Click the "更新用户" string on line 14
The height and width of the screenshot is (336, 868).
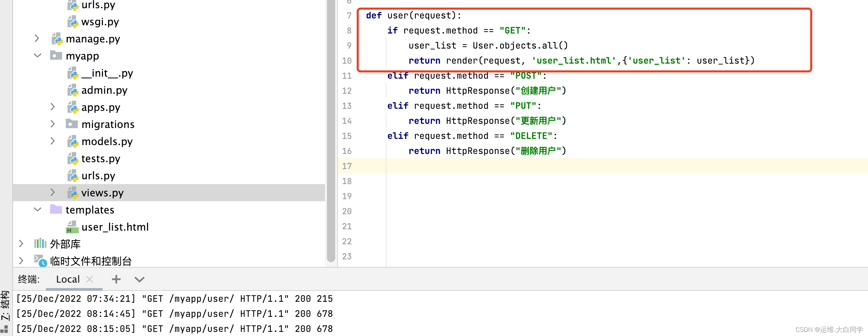(538, 121)
